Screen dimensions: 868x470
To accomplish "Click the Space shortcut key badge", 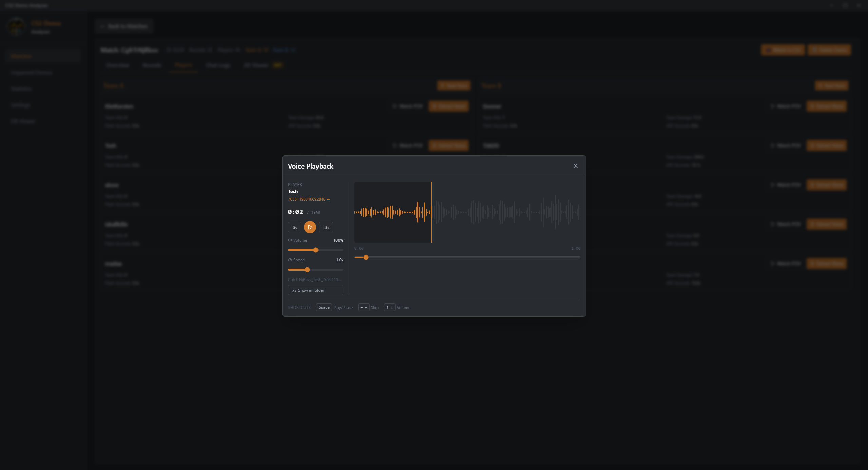I will [324, 307].
